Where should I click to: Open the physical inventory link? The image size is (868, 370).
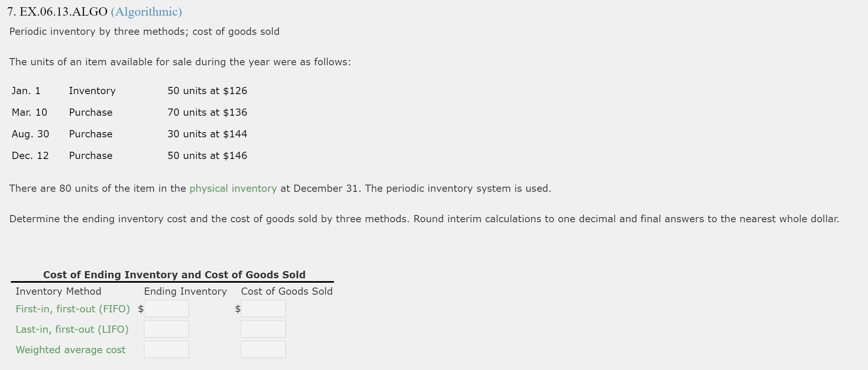tap(233, 188)
